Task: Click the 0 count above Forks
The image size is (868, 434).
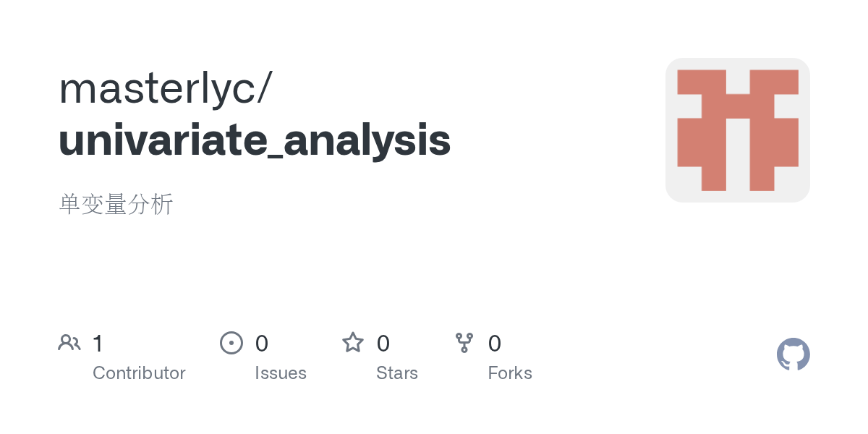Action: 495,344
